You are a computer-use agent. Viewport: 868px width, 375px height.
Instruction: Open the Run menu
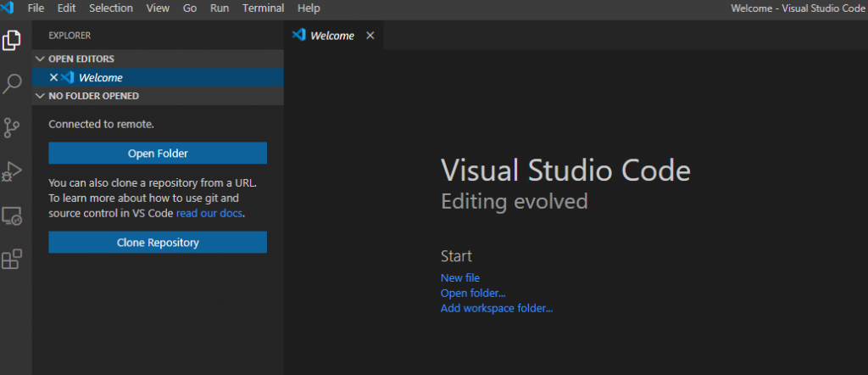(220, 8)
